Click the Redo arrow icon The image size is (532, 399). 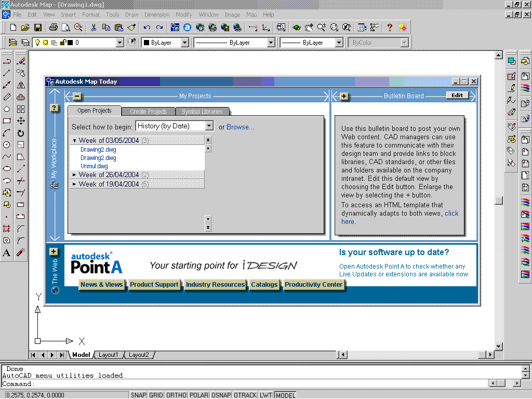pos(159,28)
